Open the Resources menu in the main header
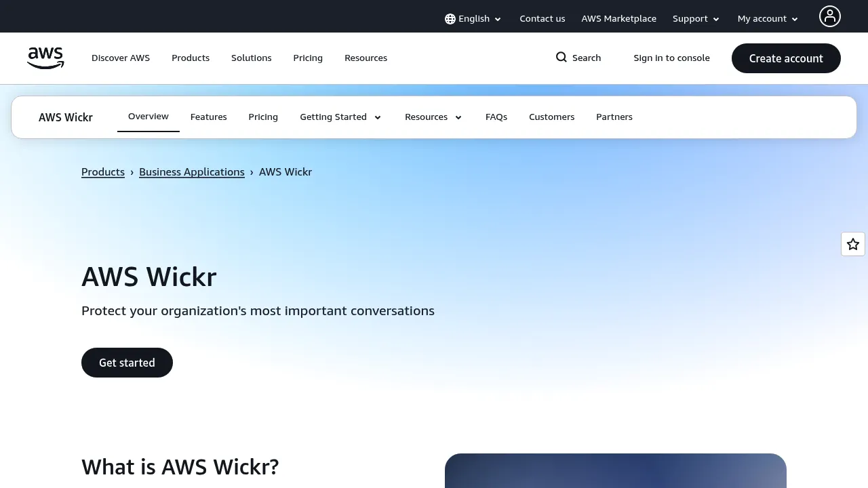The width and height of the screenshot is (868, 488). tap(366, 58)
